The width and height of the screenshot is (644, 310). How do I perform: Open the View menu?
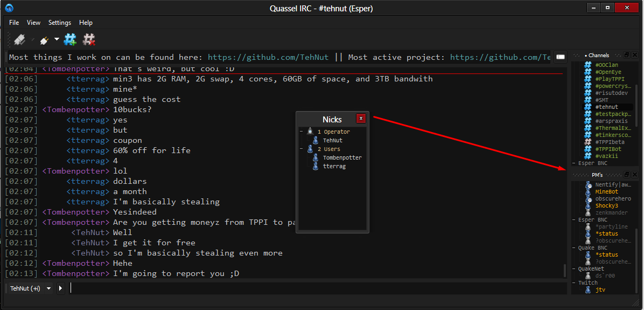pos(33,23)
